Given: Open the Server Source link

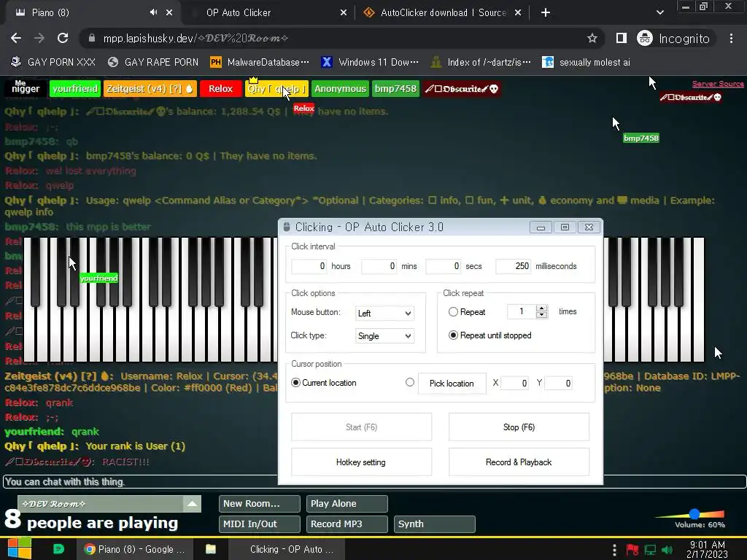Looking at the screenshot, I should tap(718, 84).
